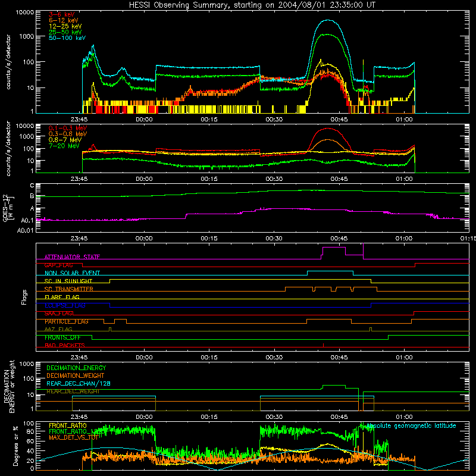Click the HESSI Observing Summary title text

[x=252, y=5]
